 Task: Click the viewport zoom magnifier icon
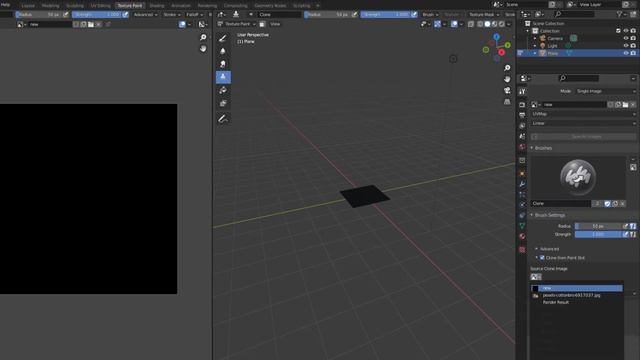(x=507, y=68)
